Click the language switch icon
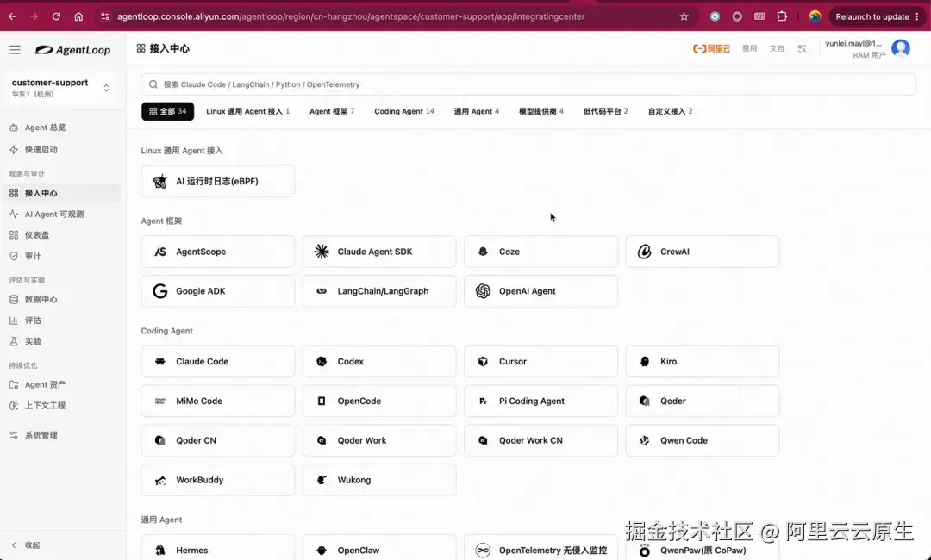 pyautogui.click(x=803, y=48)
